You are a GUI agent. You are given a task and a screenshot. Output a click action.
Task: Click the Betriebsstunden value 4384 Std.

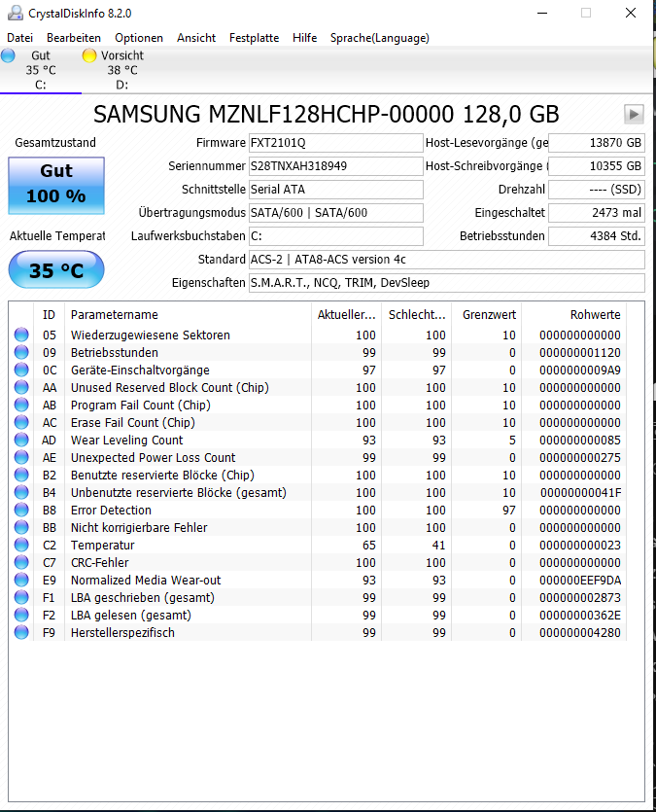597,236
